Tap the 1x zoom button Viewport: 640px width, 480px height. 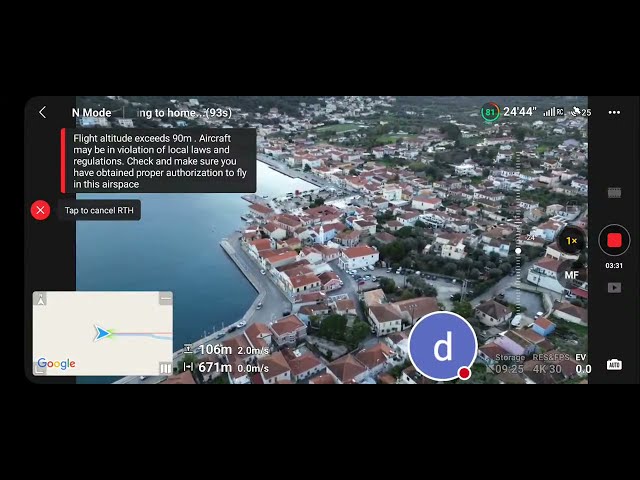(x=571, y=241)
